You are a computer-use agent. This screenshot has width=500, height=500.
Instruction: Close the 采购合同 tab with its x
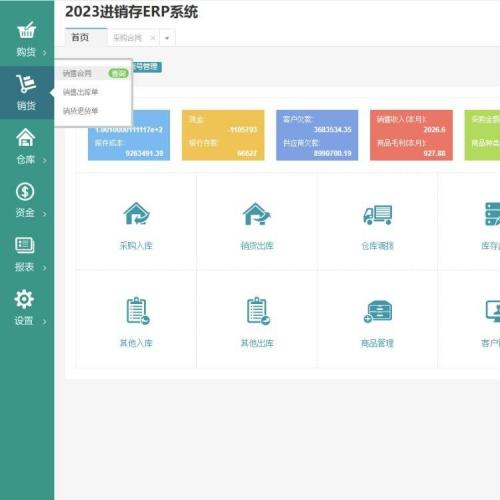click(x=153, y=38)
